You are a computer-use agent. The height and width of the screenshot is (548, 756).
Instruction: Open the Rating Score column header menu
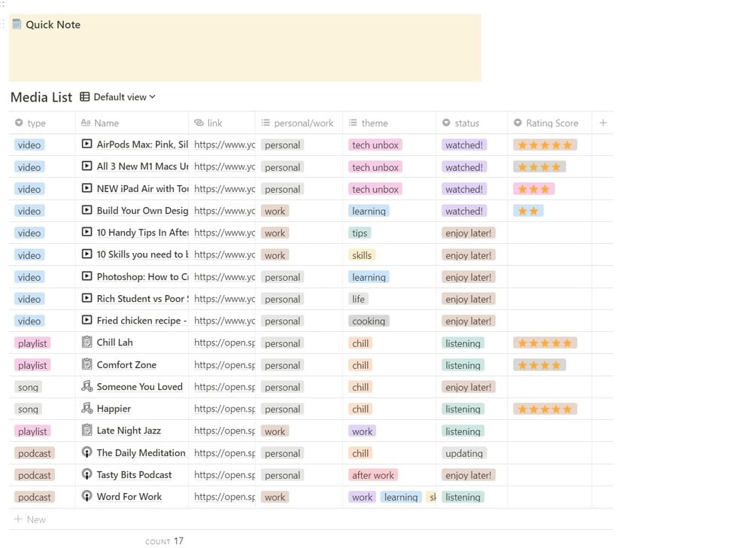click(x=551, y=123)
